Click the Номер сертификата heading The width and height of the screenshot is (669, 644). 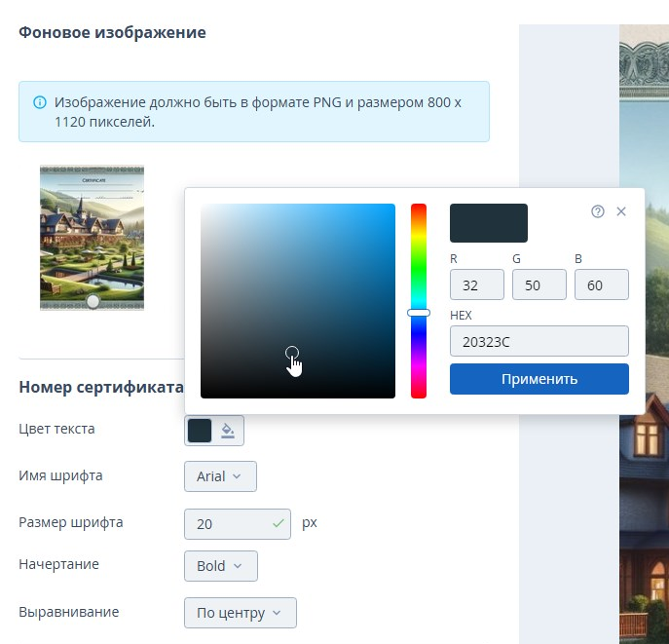(x=101, y=387)
